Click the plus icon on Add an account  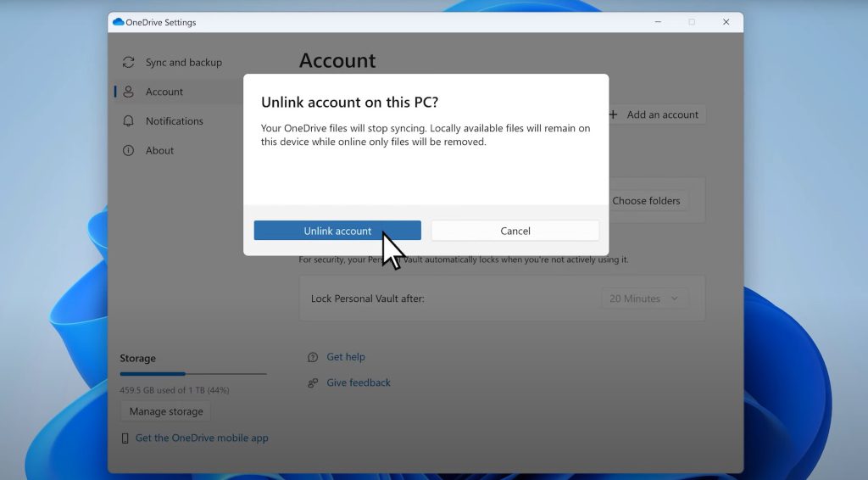click(x=613, y=114)
